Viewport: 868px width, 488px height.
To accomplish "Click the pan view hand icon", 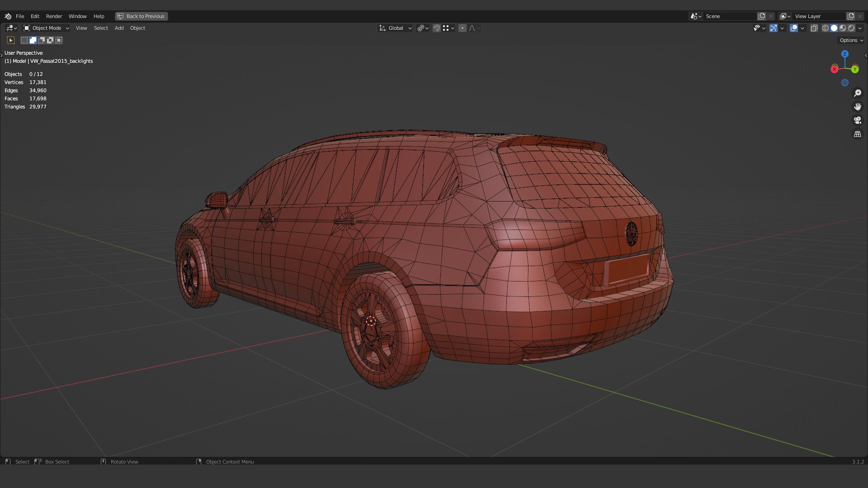I will point(858,107).
